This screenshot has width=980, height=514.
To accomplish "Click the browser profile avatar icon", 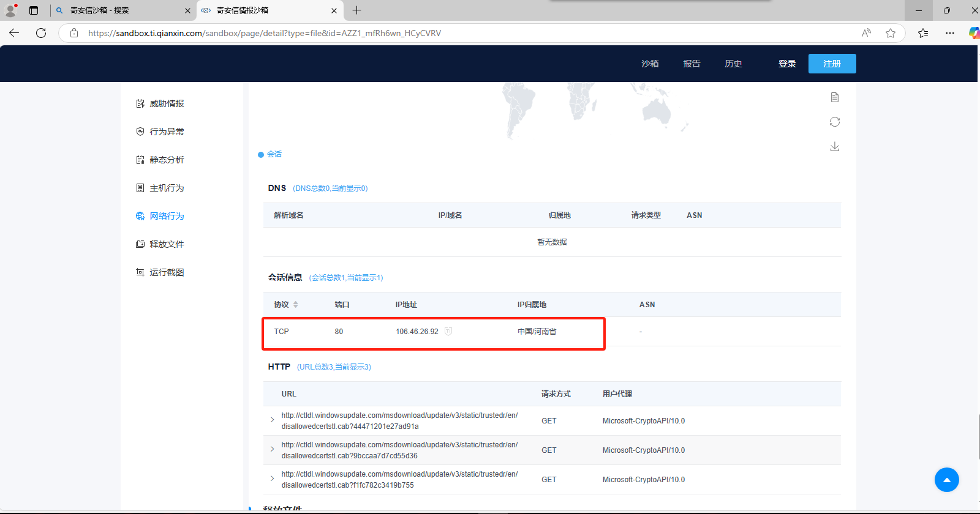I will (11, 10).
